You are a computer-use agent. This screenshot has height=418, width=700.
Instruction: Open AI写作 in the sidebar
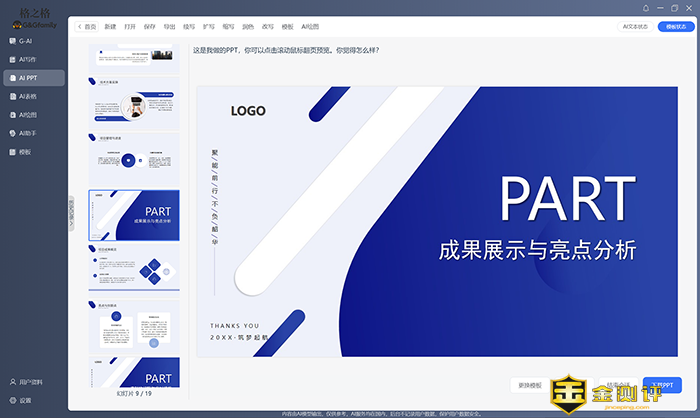27,59
